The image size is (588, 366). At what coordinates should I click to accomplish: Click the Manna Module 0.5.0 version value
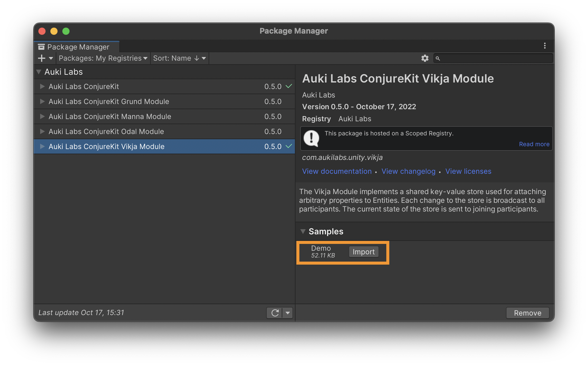tap(273, 116)
